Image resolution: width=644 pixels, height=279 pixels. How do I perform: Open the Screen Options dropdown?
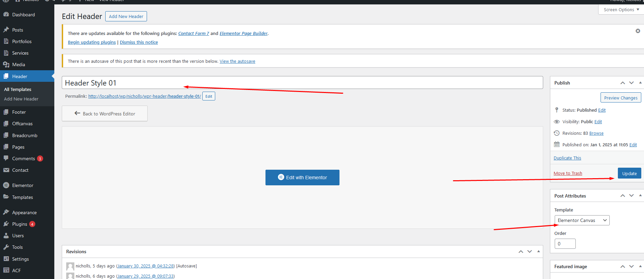[x=621, y=10]
